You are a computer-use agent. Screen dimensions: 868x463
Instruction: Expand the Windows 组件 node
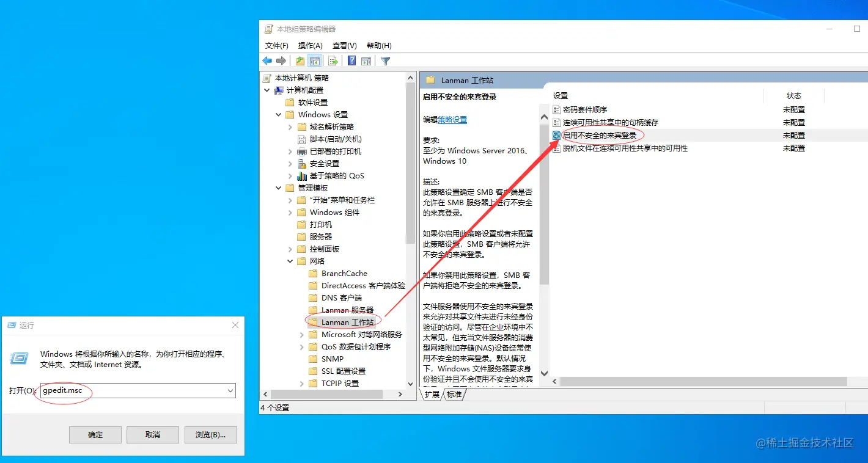coord(290,213)
